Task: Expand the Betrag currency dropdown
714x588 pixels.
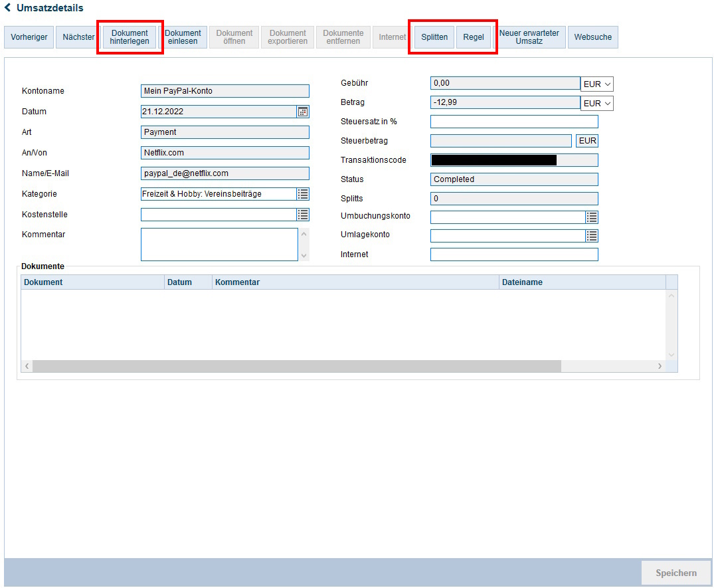Action: pyautogui.click(x=596, y=104)
